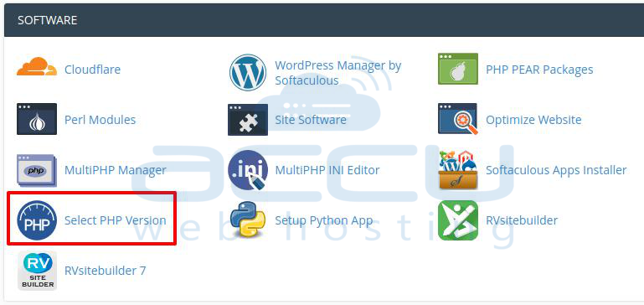Open the PHP PEAR Packages link
The width and height of the screenshot is (644, 305).
tap(539, 70)
